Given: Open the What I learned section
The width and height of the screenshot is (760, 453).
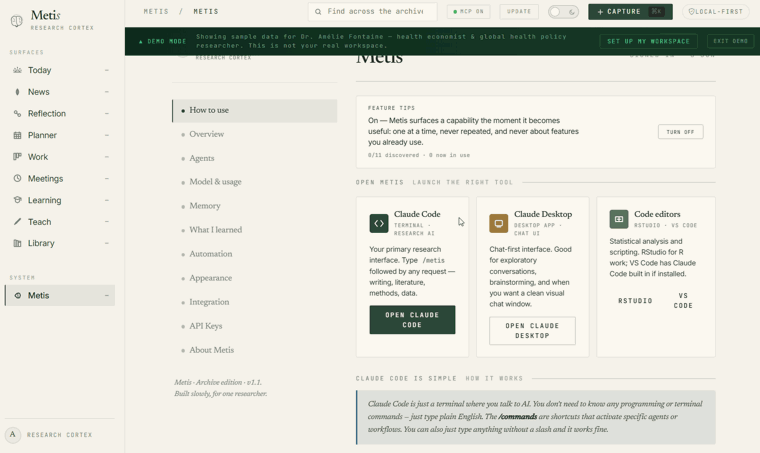Looking at the screenshot, I should point(254,230).
